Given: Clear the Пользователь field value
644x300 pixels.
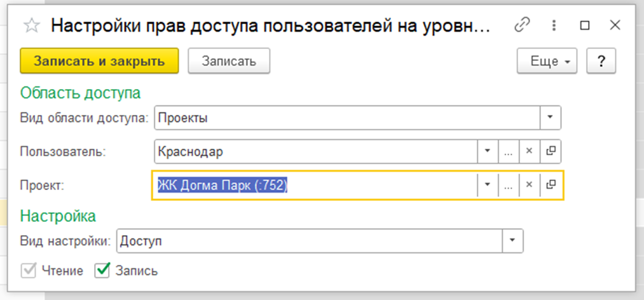Looking at the screenshot, I should (529, 152).
